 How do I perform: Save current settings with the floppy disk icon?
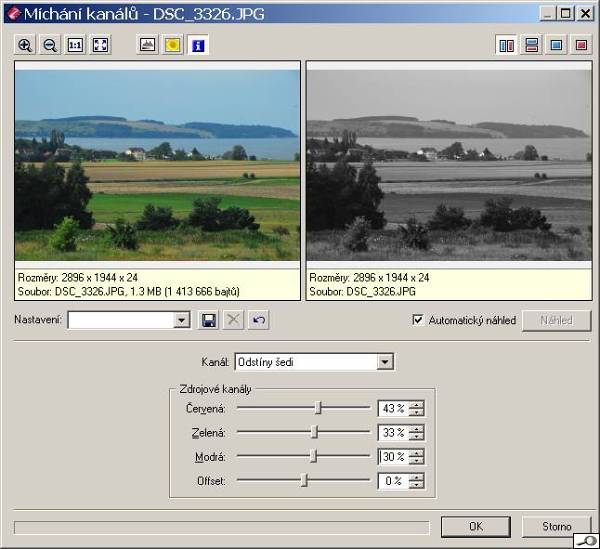[x=209, y=320]
